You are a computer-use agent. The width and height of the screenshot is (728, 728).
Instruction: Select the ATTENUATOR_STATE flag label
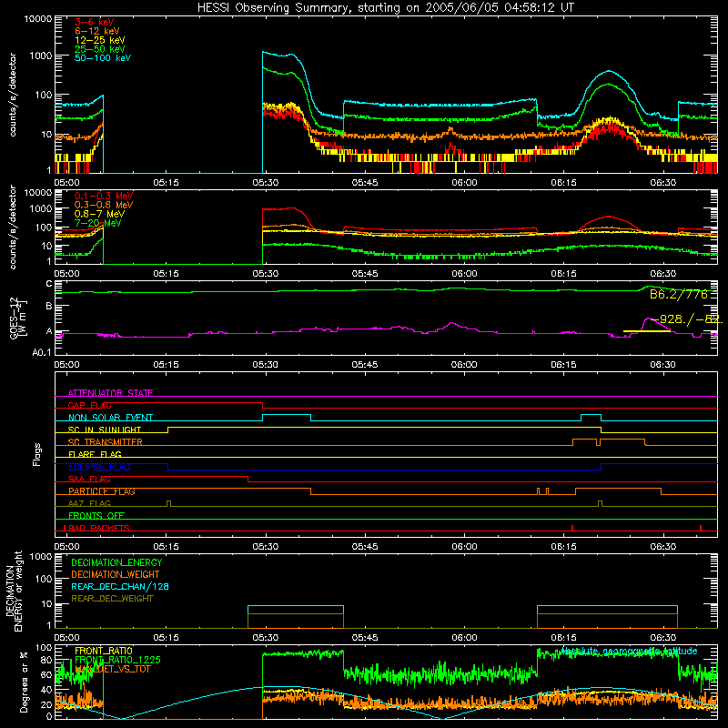pos(110,393)
